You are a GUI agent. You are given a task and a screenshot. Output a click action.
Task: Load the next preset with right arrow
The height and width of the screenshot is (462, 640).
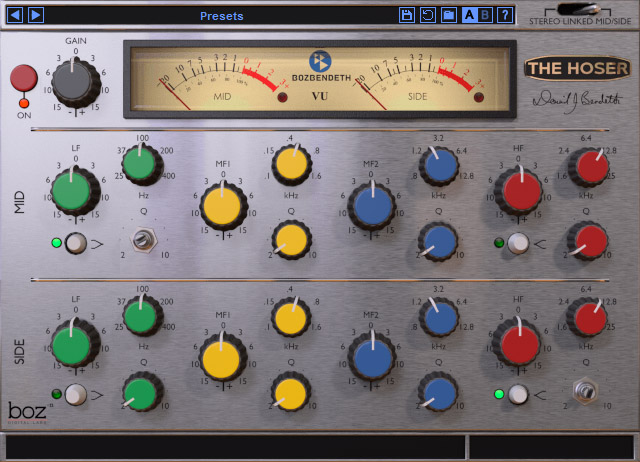[35, 15]
